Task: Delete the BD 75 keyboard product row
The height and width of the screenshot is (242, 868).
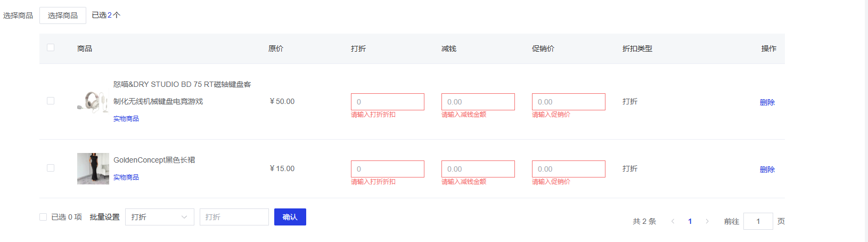Action: [x=767, y=102]
